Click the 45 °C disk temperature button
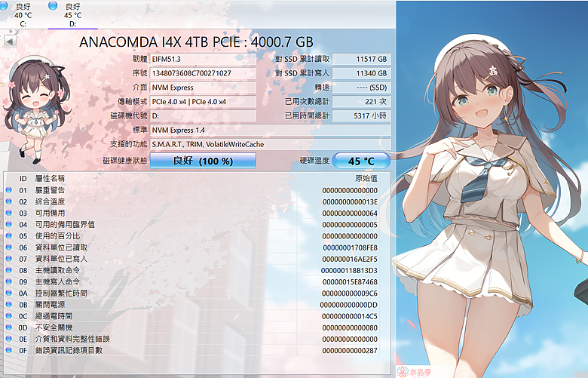This screenshot has height=378, width=588. coord(362,161)
